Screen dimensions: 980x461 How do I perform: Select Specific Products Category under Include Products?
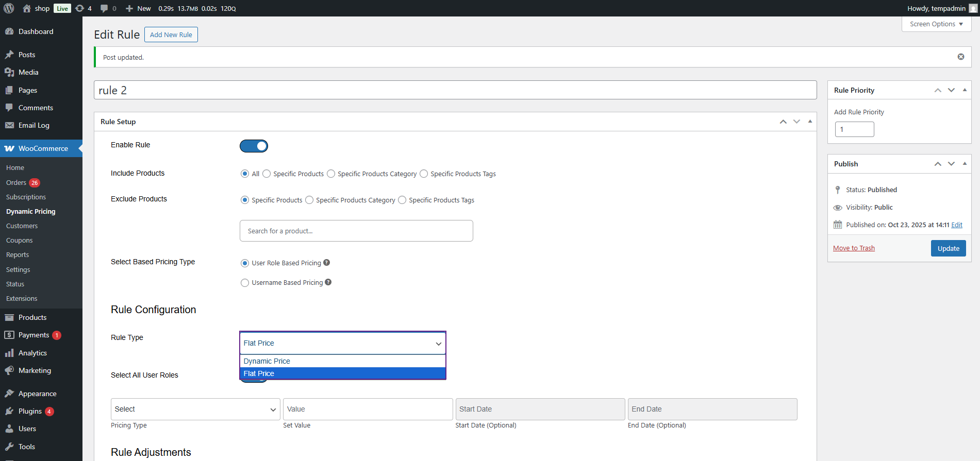(x=331, y=174)
